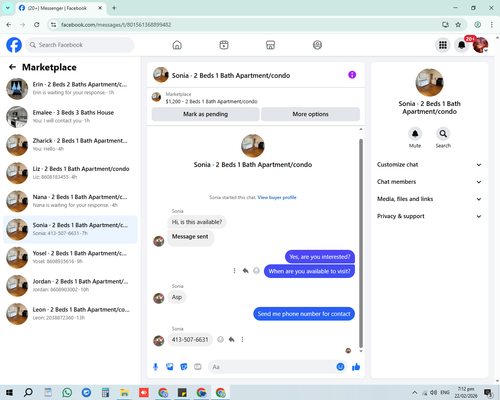Open Calculator from the taskbar

click(105, 392)
